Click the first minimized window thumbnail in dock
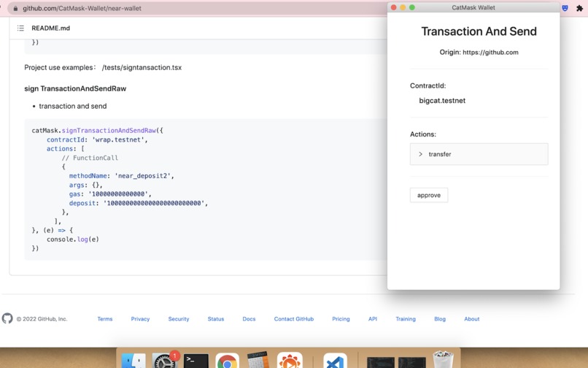 [381, 362]
